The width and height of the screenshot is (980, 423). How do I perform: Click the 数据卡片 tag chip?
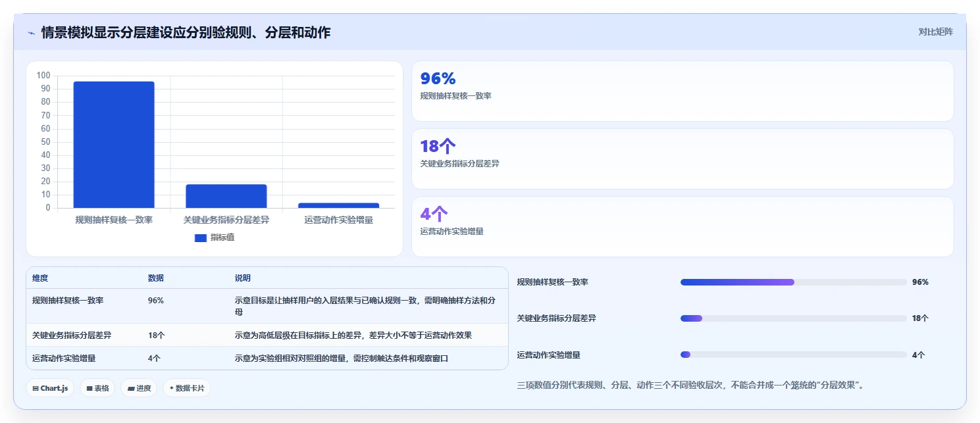click(187, 388)
